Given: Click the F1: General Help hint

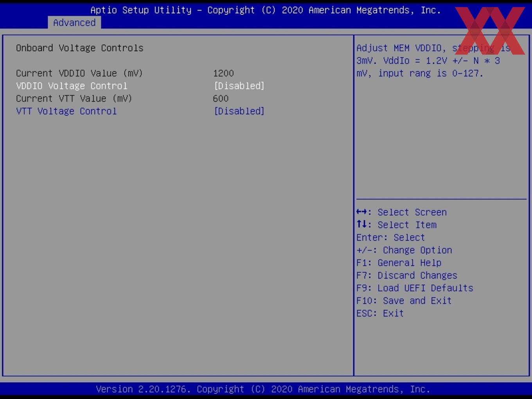Looking at the screenshot, I should (399, 263).
